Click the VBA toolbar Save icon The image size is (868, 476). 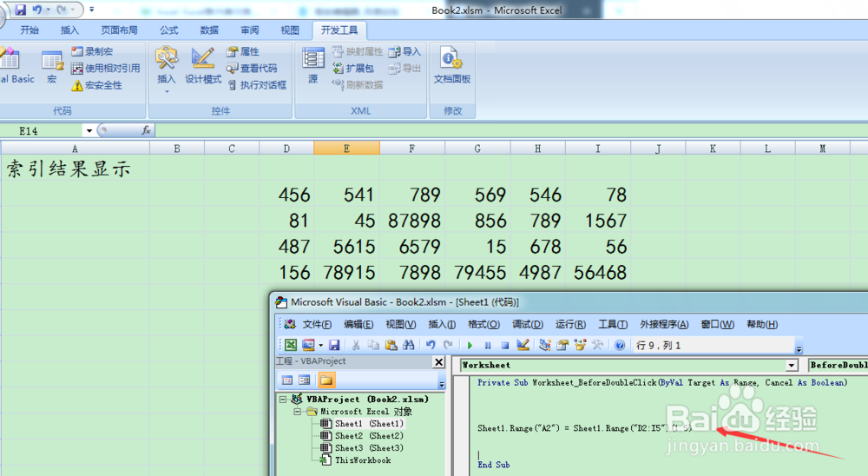[334, 345]
